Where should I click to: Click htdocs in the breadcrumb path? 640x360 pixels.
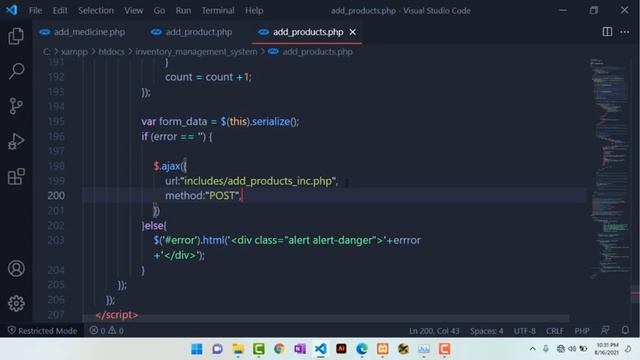(x=111, y=52)
